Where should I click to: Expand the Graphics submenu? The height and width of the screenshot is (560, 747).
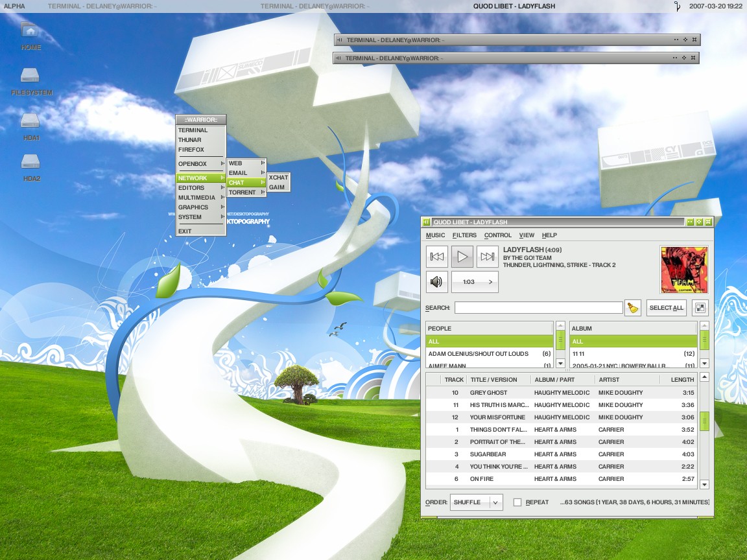pos(200,207)
